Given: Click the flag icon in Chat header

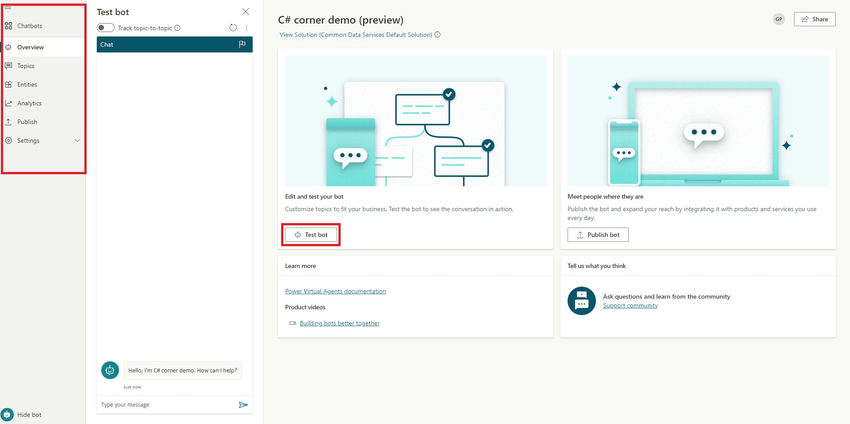Looking at the screenshot, I should [x=242, y=44].
